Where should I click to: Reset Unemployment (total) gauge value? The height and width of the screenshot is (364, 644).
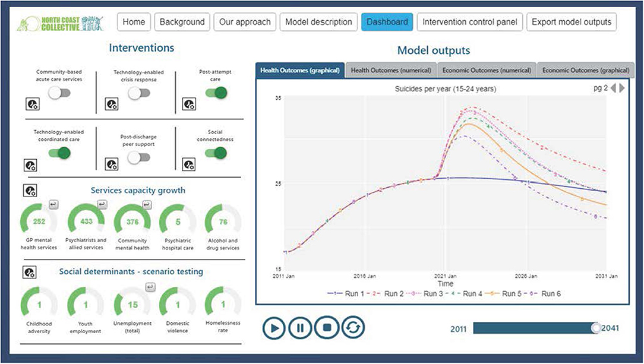tap(151, 287)
